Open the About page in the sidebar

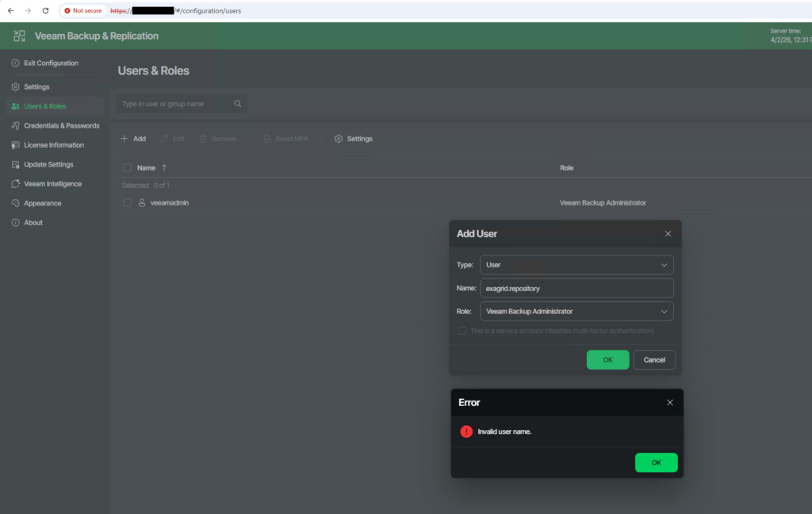point(33,223)
